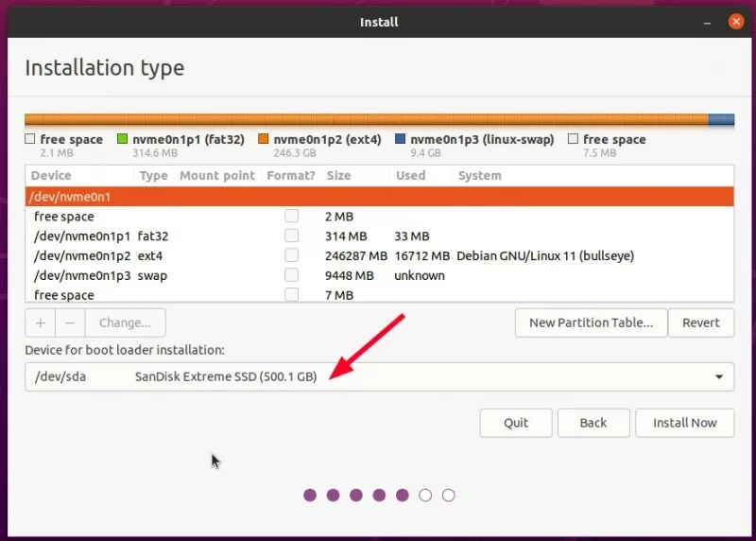Click Install Now
This screenshot has height=541, width=756.
click(x=684, y=423)
